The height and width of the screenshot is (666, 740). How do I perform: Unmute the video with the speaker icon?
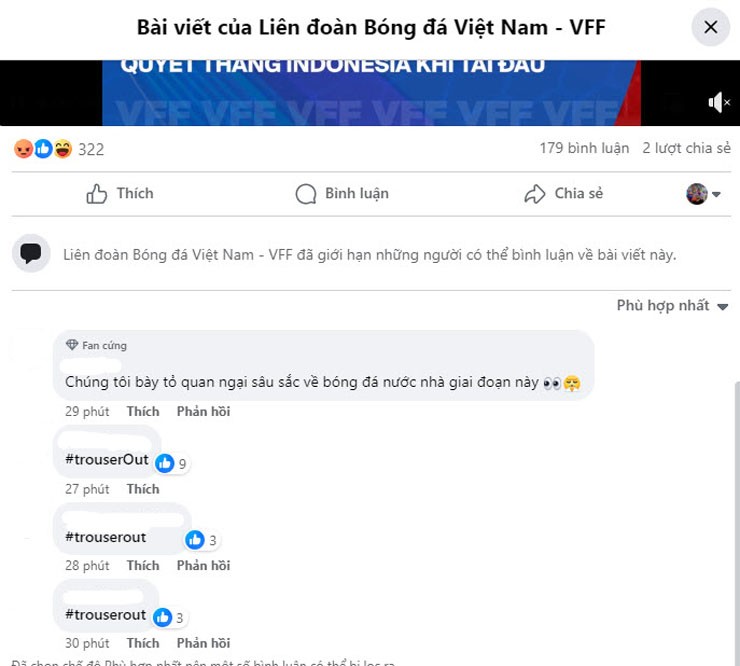tap(719, 102)
